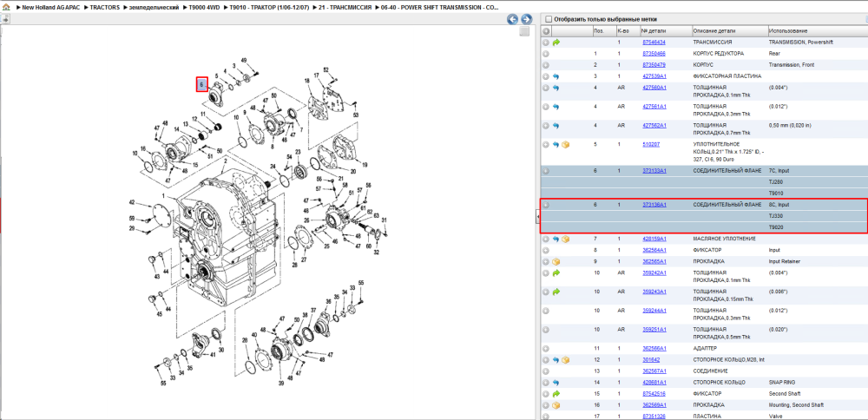Open part number link 87351326
The height and width of the screenshot is (420, 868).
(x=654, y=417)
